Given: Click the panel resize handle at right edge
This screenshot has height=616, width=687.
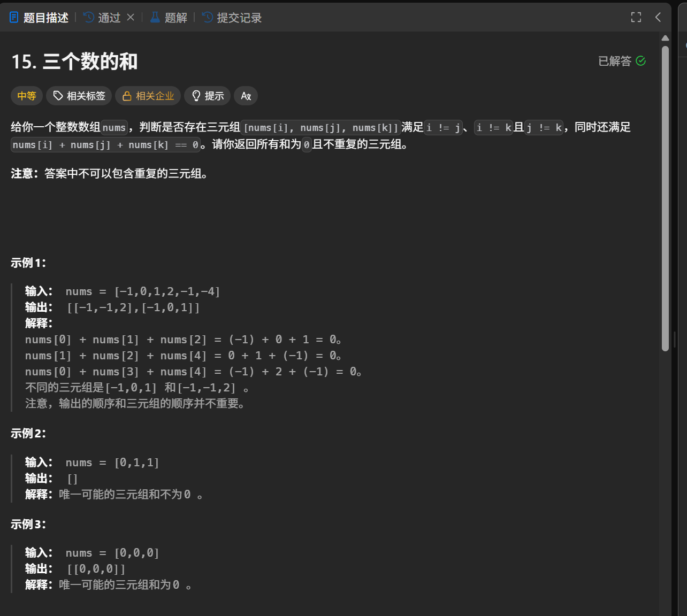Looking at the screenshot, I should click(x=675, y=339).
